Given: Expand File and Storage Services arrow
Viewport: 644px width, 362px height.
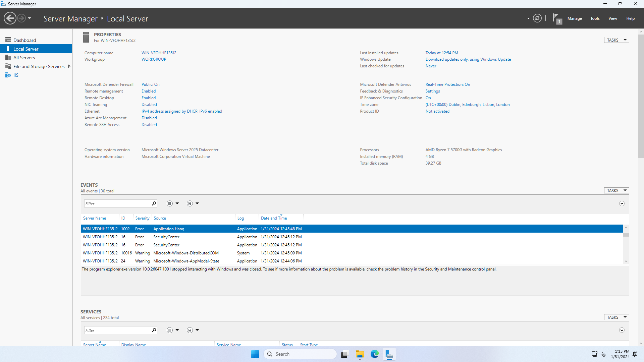Looking at the screenshot, I should (69, 66).
